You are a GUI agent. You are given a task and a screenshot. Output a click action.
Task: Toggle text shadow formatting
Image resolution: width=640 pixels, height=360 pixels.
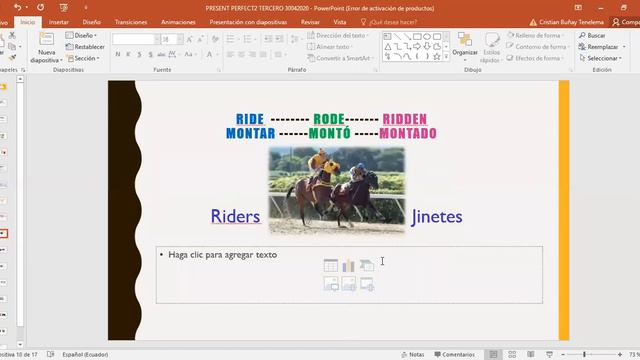point(151,54)
